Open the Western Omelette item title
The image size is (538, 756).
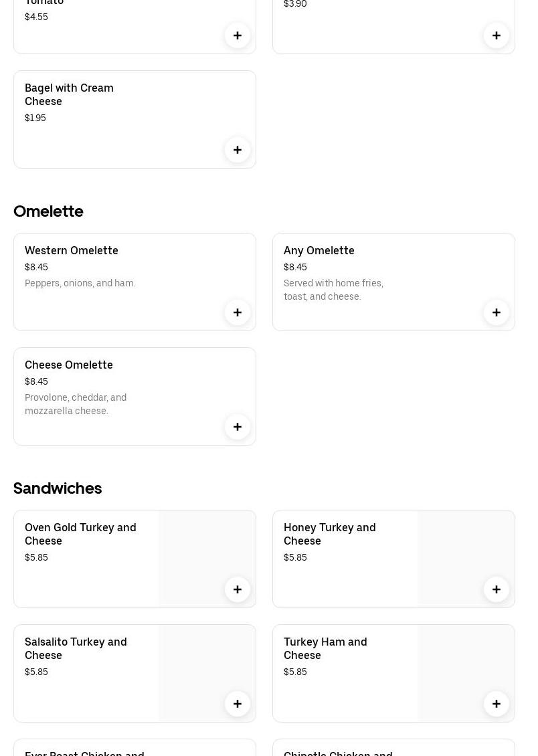[x=72, y=250]
